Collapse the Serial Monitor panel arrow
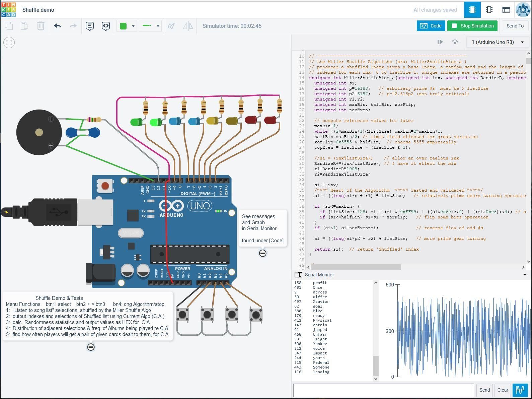 tap(525, 275)
